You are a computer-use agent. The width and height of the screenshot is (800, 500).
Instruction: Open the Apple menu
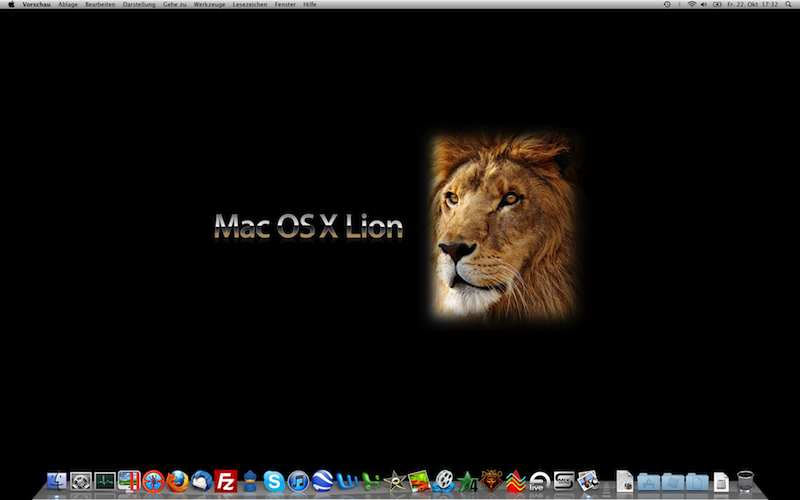10,5
